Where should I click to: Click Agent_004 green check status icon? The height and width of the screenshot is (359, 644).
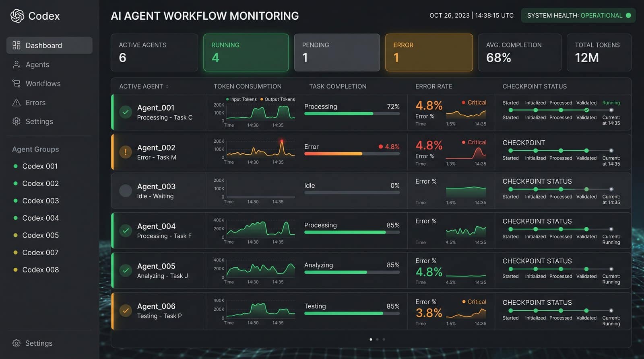tap(126, 230)
